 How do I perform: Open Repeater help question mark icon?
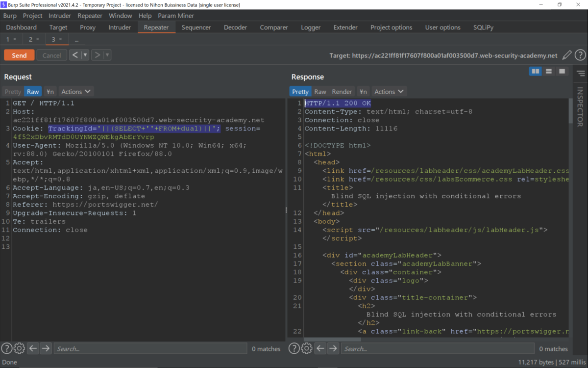click(x=580, y=55)
